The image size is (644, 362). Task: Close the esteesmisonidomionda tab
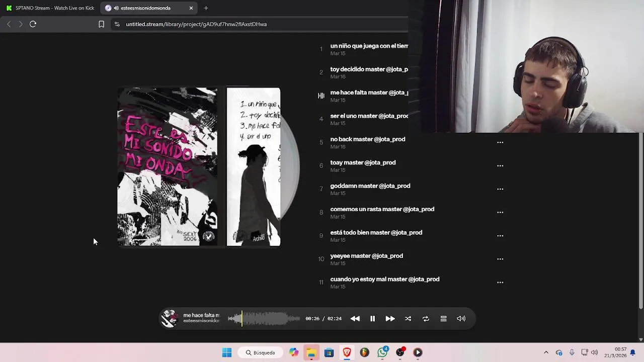pyautogui.click(x=191, y=8)
